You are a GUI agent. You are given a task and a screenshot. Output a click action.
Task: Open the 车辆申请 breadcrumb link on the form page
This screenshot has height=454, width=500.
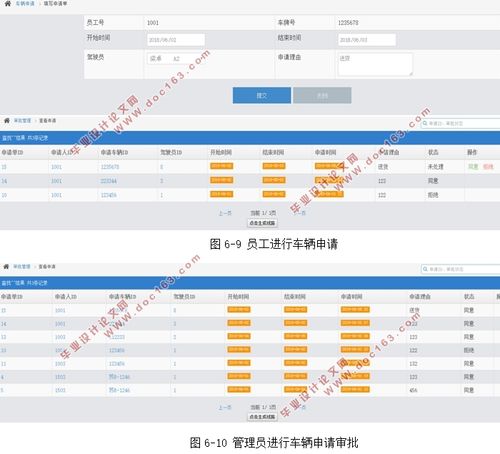pos(25,3)
